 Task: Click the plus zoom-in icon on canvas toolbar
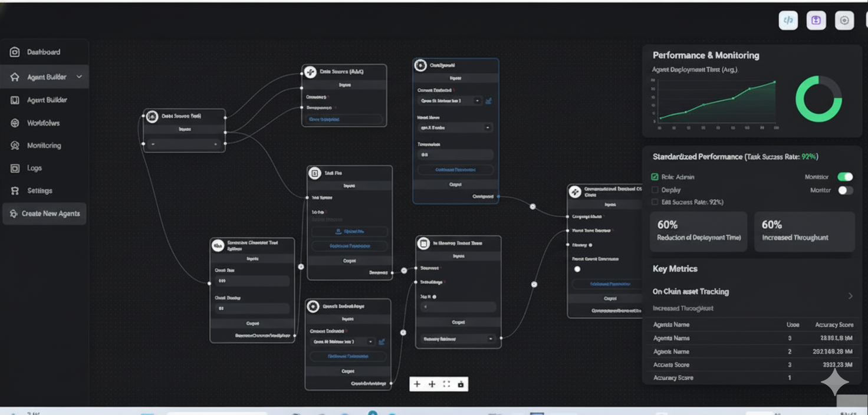[x=417, y=384]
